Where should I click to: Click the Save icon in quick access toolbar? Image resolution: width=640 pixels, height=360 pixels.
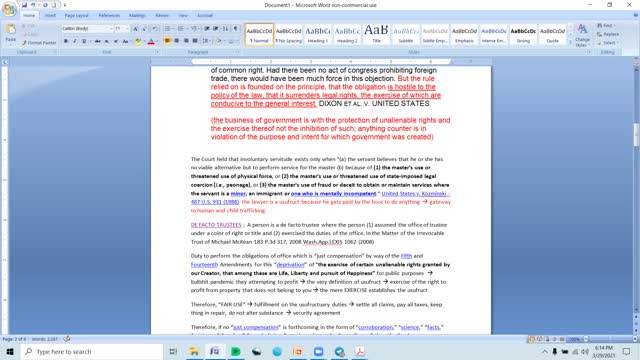point(24,5)
